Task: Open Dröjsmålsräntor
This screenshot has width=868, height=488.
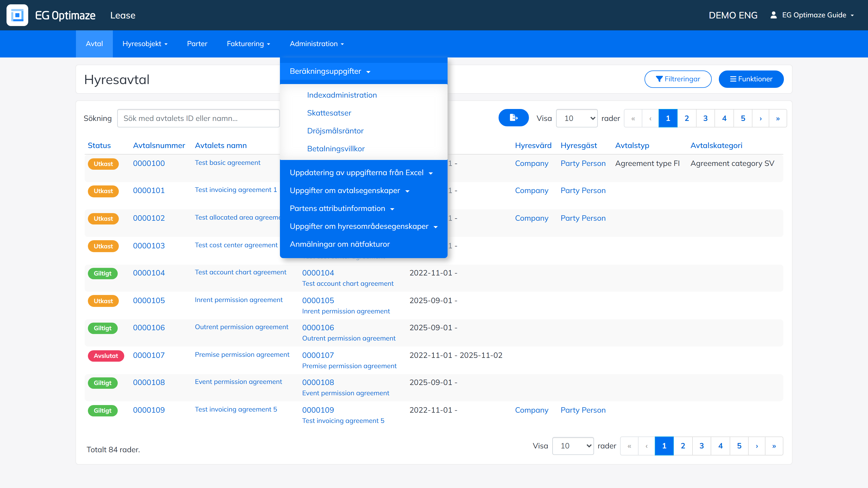Action: (x=335, y=131)
